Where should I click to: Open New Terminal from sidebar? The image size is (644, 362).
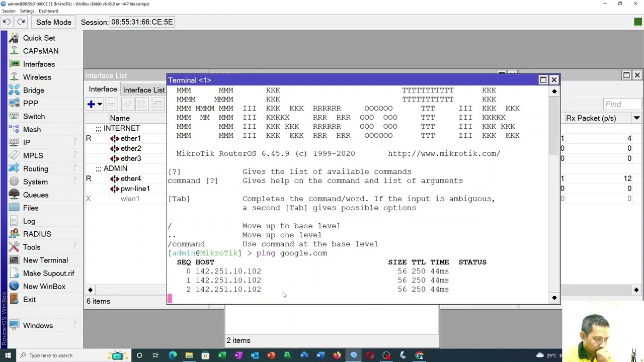(45, 260)
